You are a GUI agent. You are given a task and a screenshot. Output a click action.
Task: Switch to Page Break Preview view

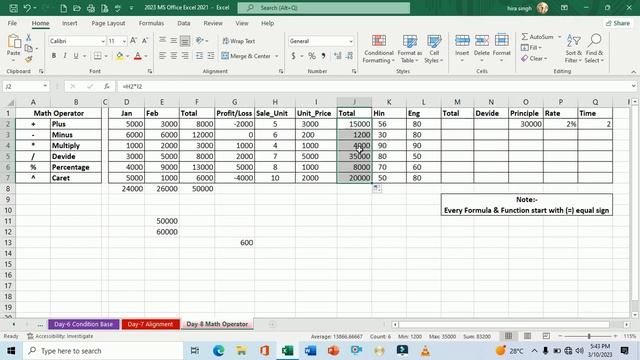pos(546,336)
